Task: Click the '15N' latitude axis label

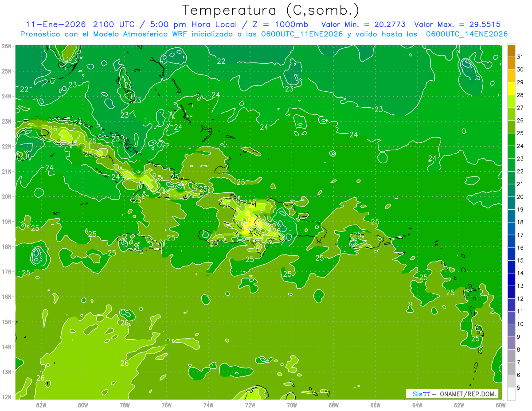Action: point(7,321)
